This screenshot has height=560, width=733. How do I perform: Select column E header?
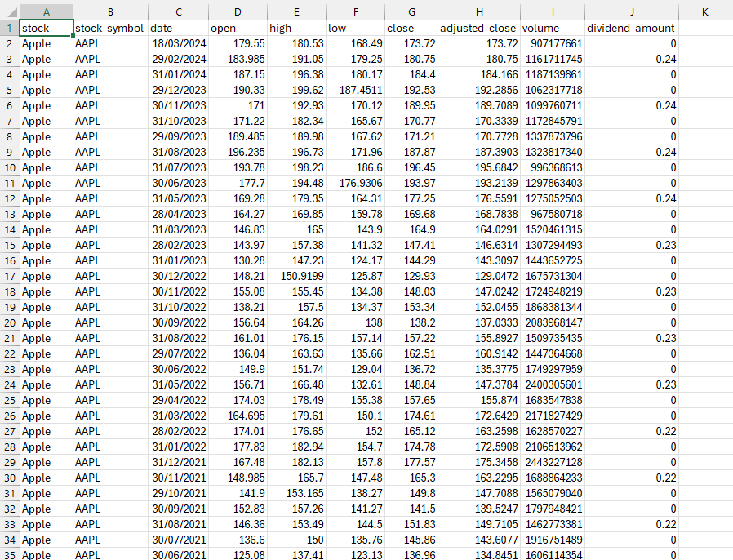pos(297,12)
